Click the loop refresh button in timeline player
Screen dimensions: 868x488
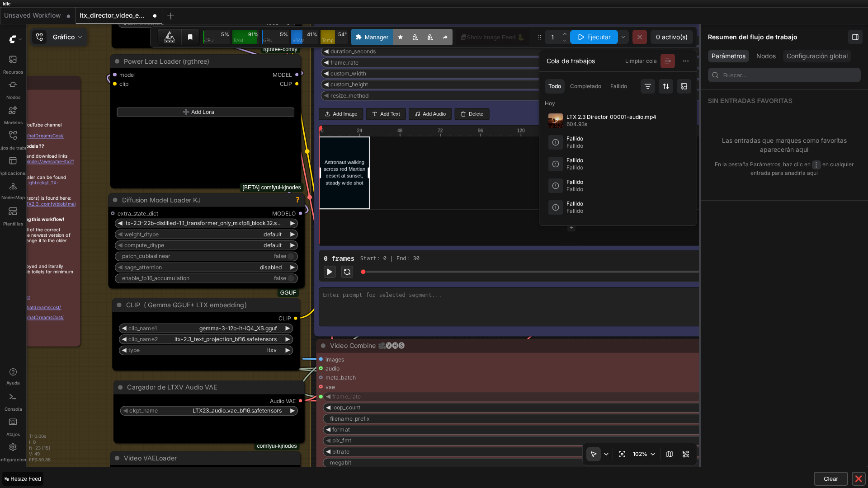347,272
